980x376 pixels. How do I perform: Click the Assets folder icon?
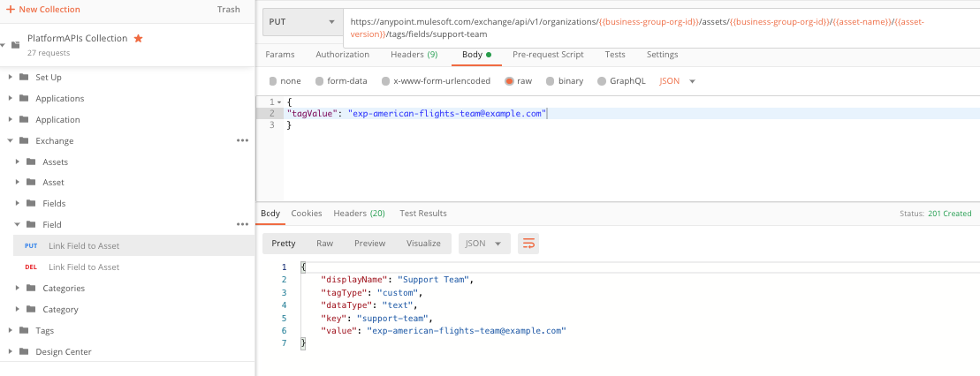[x=31, y=162]
